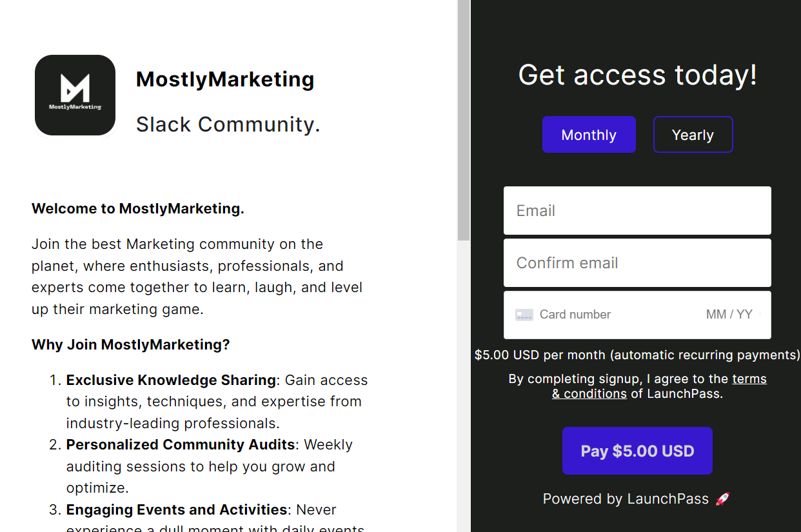Viewport: 801px width, 532px height.
Task: Click the MM / YY expiry field
Action: coord(729,315)
